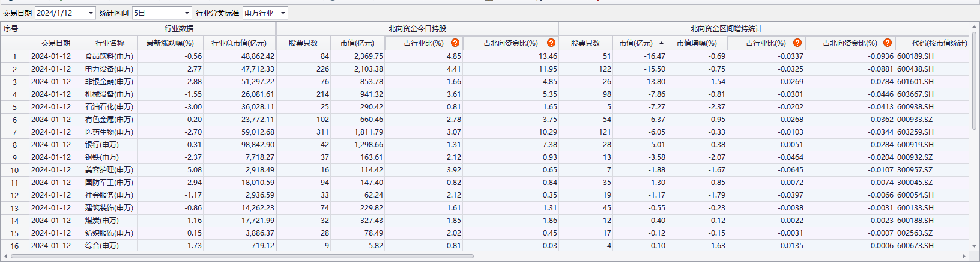The image size is (980, 262).
Task: Click the 行业总市值(亿元) column header
Action: pyautogui.click(x=239, y=43)
